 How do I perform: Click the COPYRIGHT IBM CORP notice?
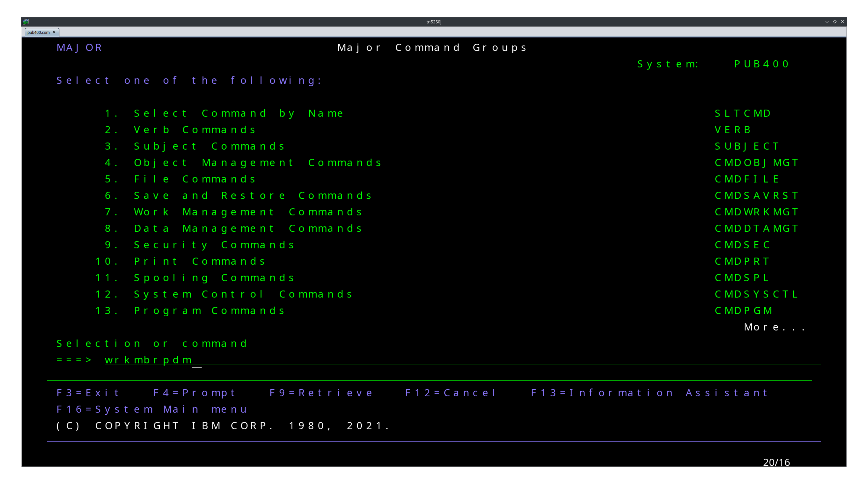coord(223,425)
